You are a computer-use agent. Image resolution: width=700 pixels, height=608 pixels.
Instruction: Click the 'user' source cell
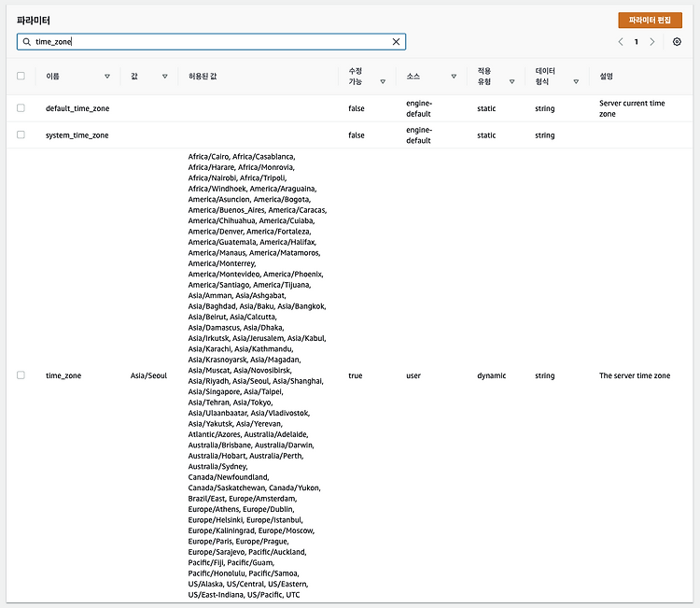[x=413, y=375]
